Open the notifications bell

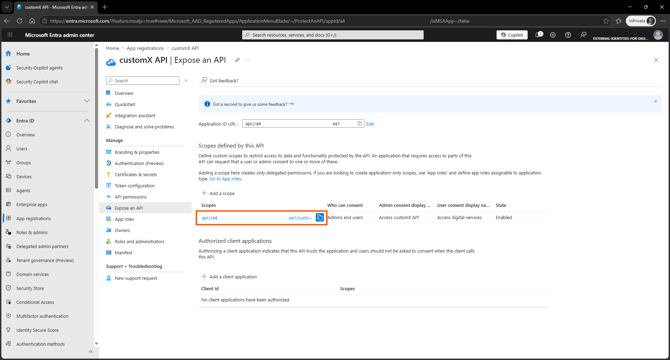[539, 35]
